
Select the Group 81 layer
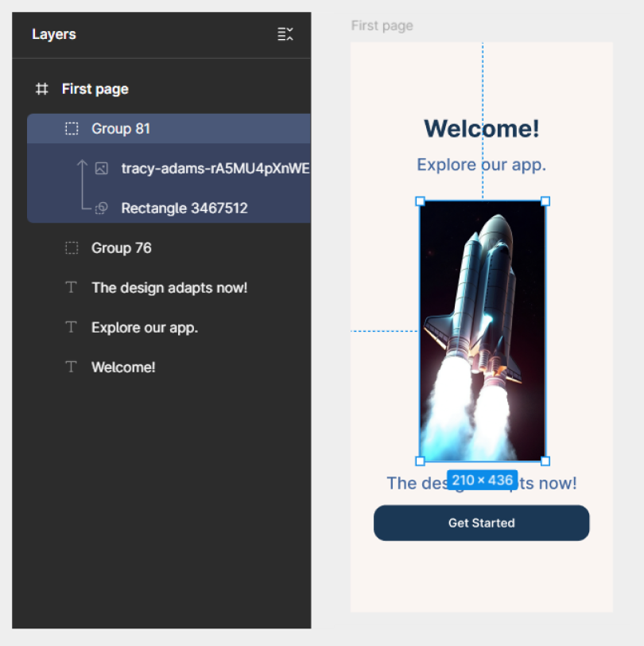tap(121, 129)
